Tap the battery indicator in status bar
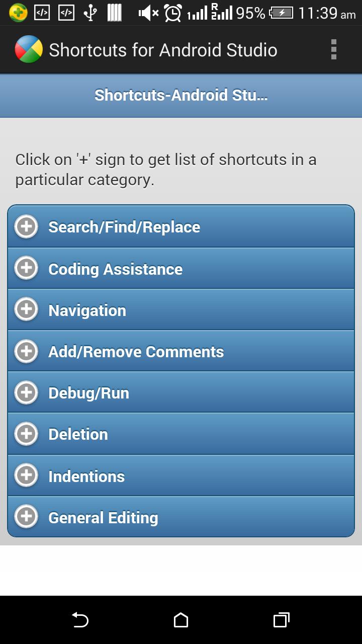The height and width of the screenshot is (644, 362). [x=281, y=13]
